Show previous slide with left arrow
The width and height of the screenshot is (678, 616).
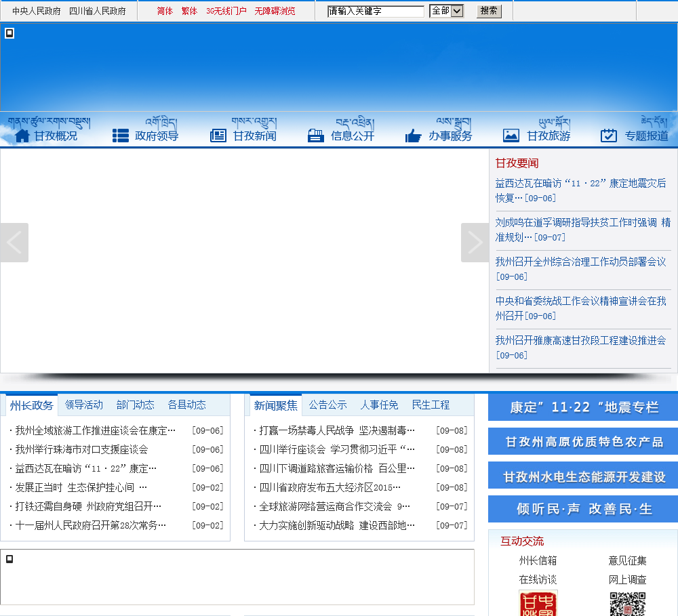tap(14, 243)
